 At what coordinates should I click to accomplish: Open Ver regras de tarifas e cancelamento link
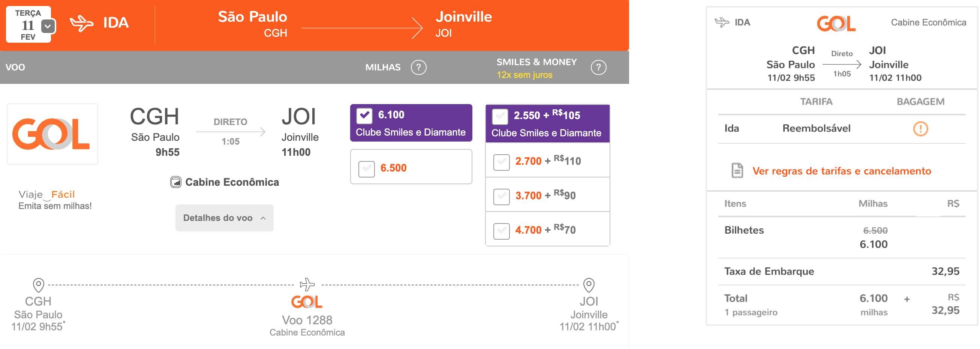tap(842, 171)
